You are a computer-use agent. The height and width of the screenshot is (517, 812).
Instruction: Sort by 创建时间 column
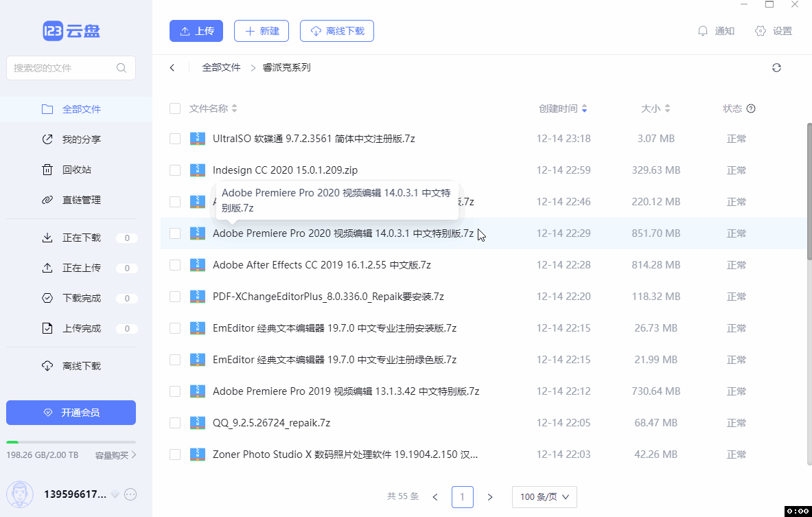pyautogui.click(x=563, y=108)
